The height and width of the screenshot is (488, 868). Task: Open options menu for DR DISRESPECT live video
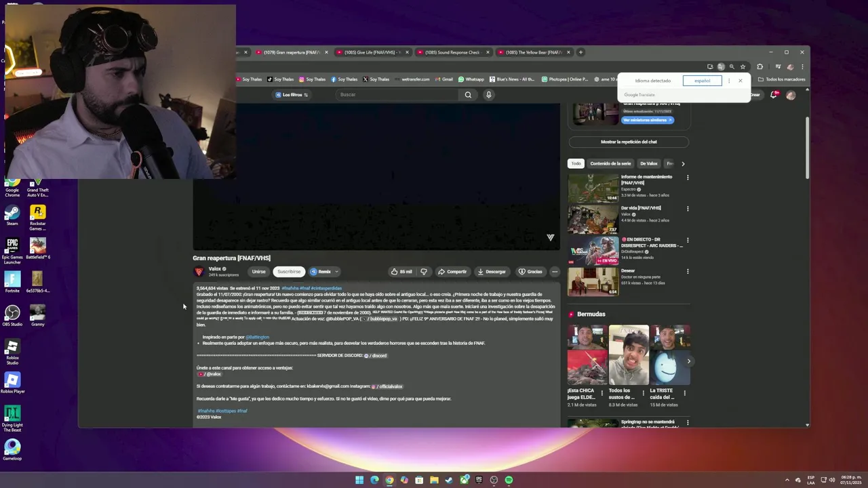[688, 240]
